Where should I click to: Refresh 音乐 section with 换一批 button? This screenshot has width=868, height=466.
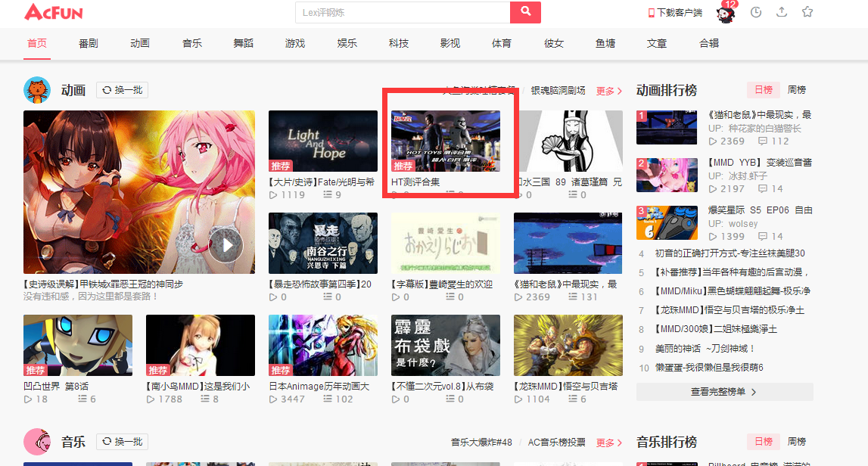[x=123, y=442]
